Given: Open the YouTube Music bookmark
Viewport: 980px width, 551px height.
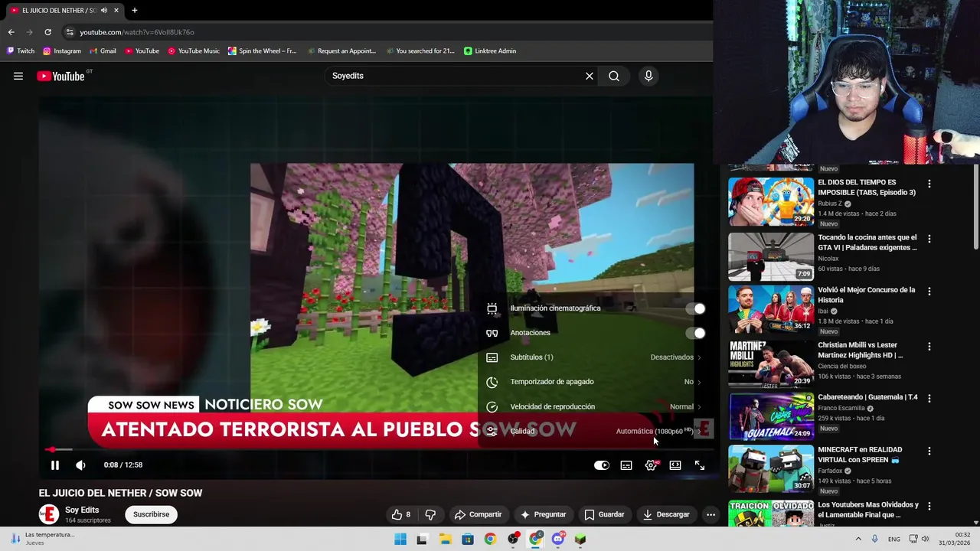Looking at the screenshot, I should pos(194,51).
